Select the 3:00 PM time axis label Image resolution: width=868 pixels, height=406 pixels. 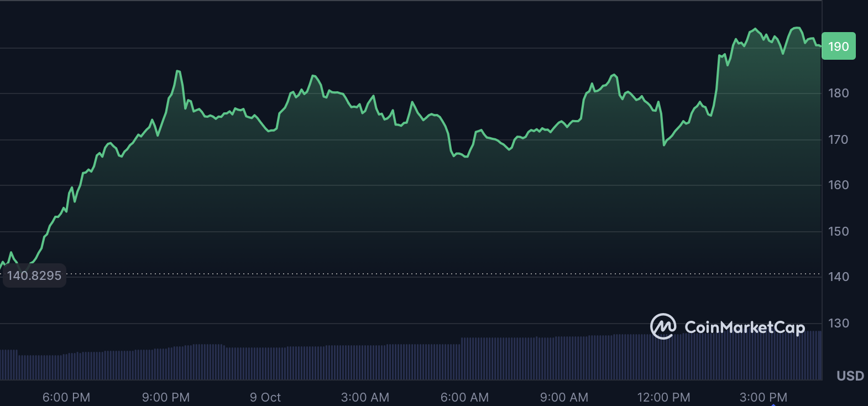763,397
